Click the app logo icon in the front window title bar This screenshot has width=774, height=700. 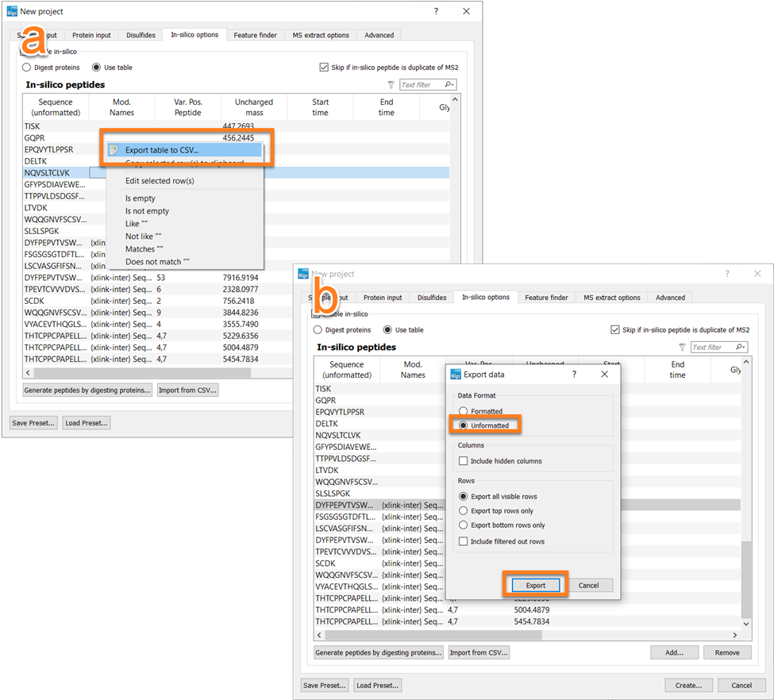(x=302, y=272)
